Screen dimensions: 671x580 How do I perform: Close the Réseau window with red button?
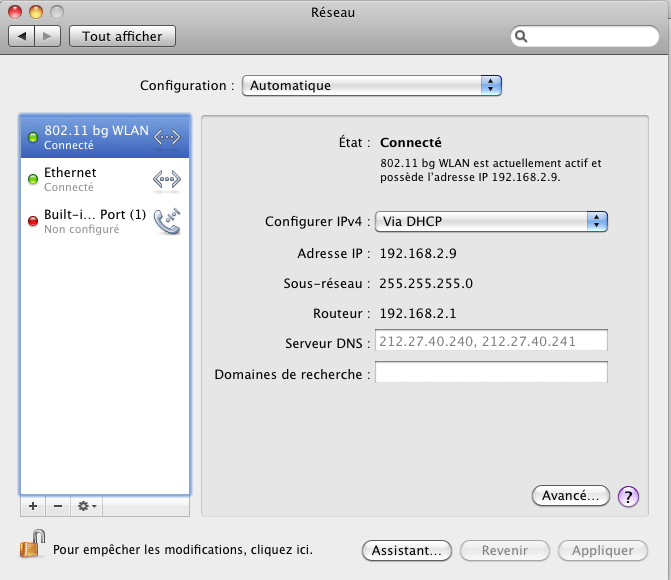pos(15,12)
